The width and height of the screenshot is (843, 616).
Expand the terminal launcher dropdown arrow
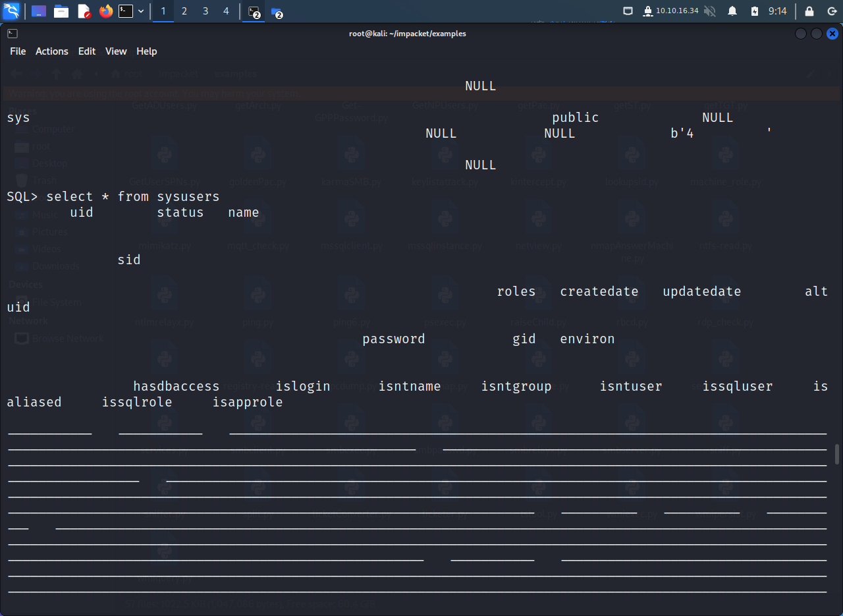tap(141, 11)
